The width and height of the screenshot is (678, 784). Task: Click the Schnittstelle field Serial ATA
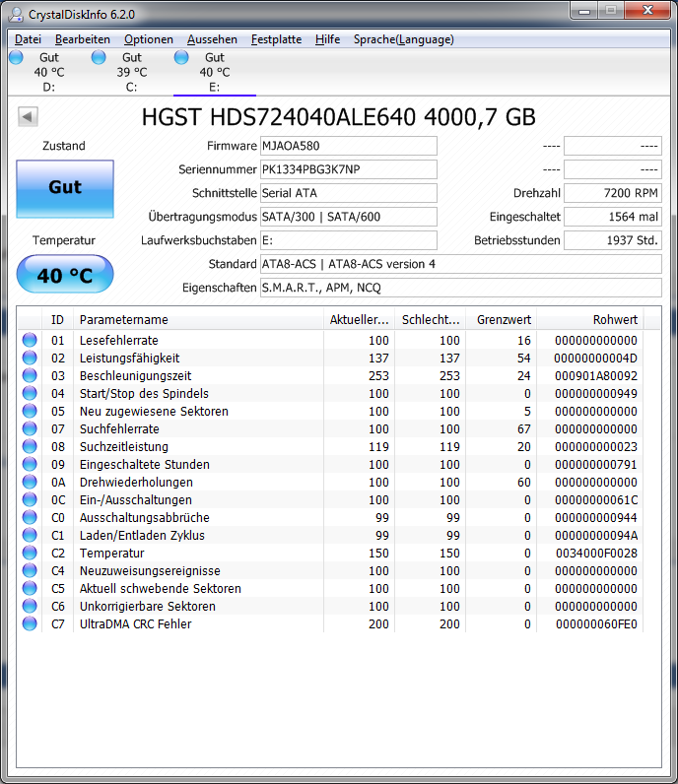coord(348,193)
